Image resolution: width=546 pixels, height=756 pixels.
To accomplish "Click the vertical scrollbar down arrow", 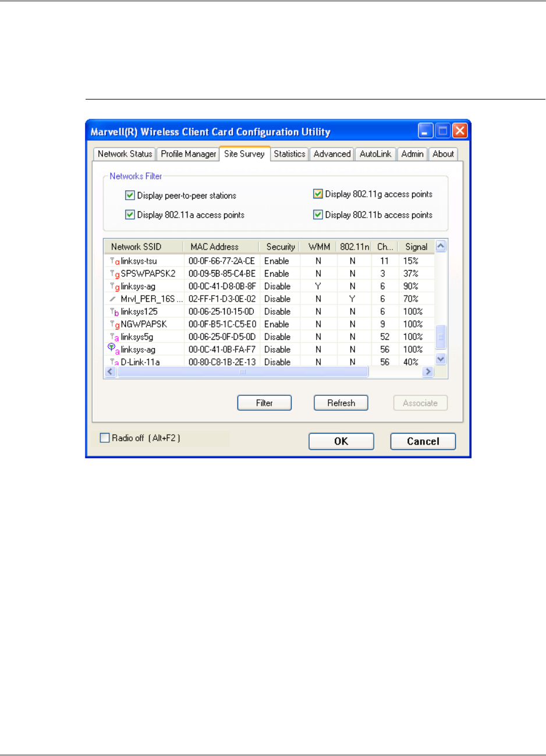I will [x=441, y=359].
